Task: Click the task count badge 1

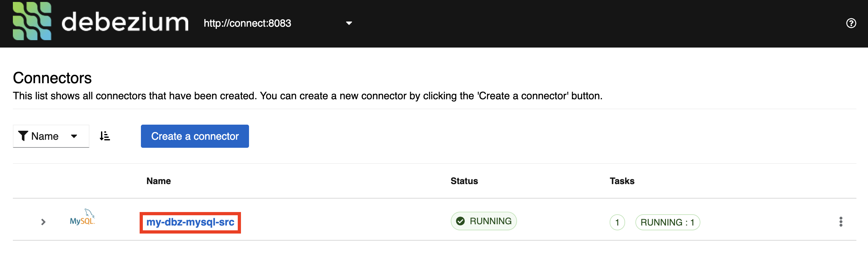Action: coord(617,222)
